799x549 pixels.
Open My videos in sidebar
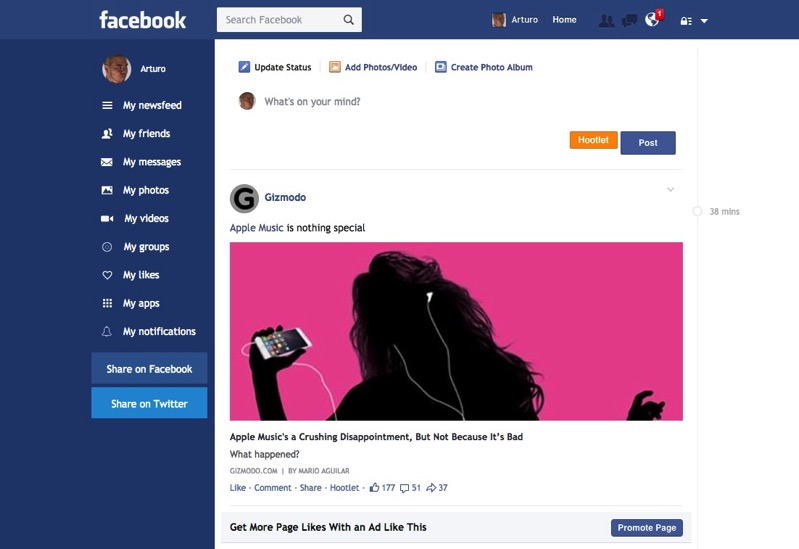[x=149, y=219]
